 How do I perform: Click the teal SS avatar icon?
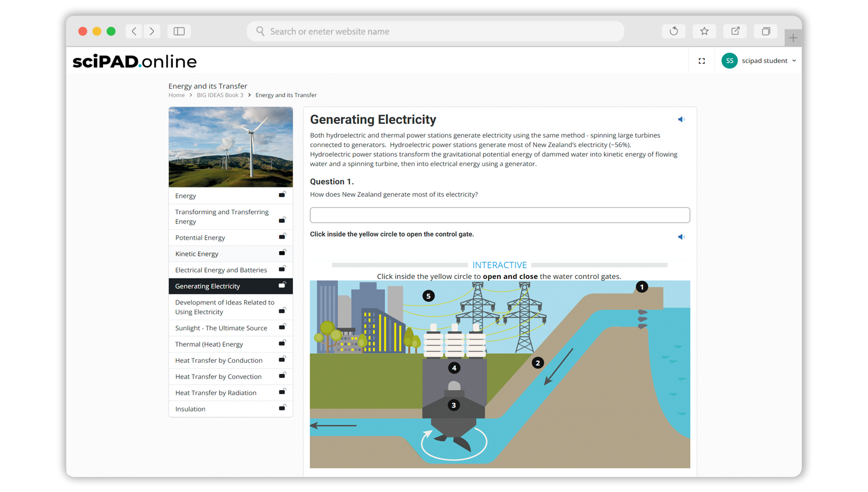click(730, 60)
